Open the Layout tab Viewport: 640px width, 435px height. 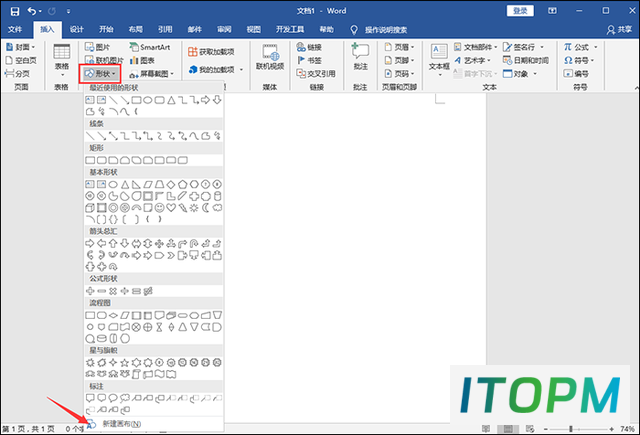click(x=136, y=29)
